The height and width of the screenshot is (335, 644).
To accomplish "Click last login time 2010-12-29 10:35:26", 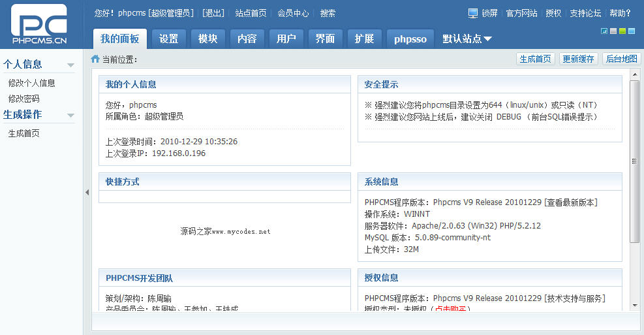I will 199,142.
